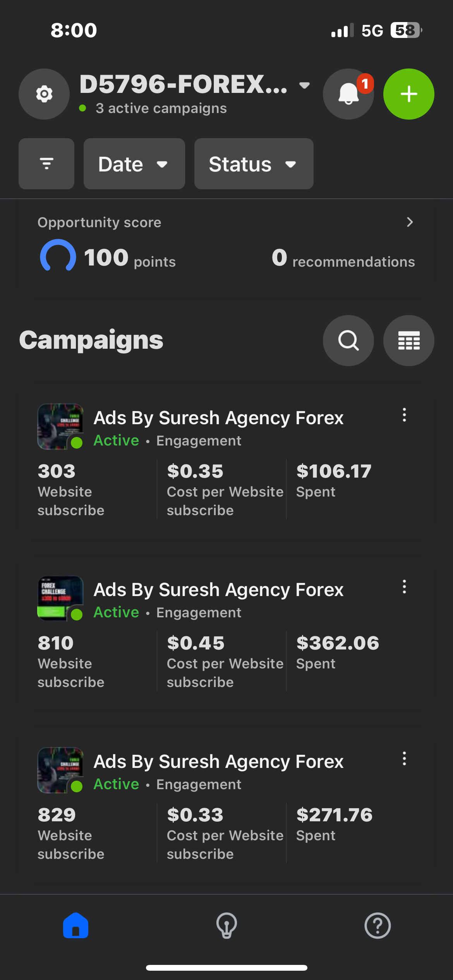The width and height of the screenshot is (453, 980).
Task: Open options menu for $271.76 campaign
Action: click(404, 759)
